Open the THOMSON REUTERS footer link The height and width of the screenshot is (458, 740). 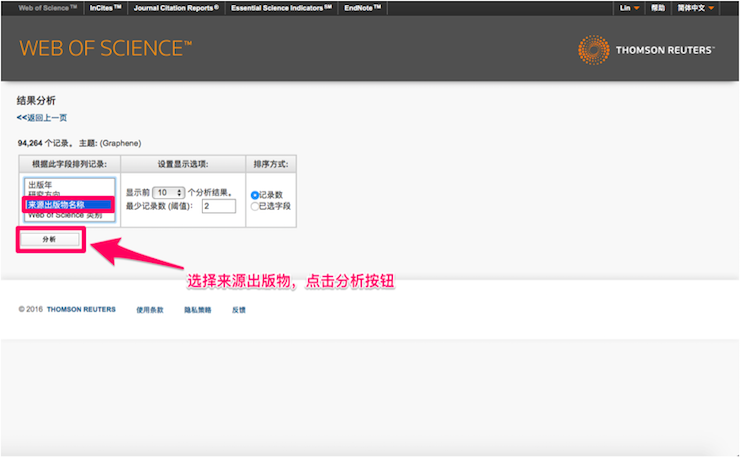coord(81,310)
